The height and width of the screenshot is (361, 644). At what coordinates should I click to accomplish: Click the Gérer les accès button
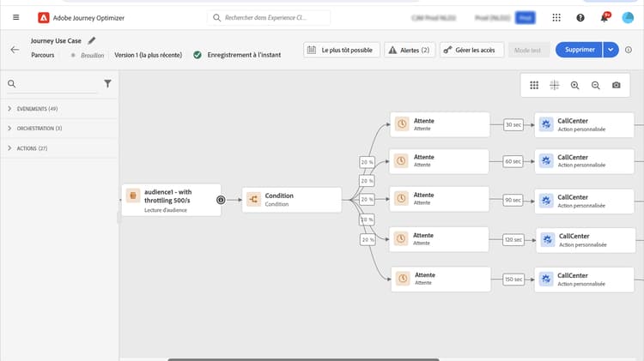471,50
